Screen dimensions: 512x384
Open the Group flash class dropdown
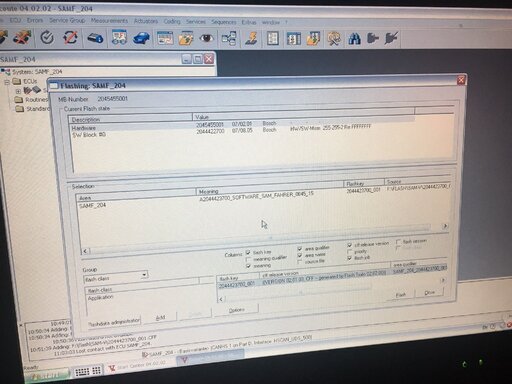[144, 275]
